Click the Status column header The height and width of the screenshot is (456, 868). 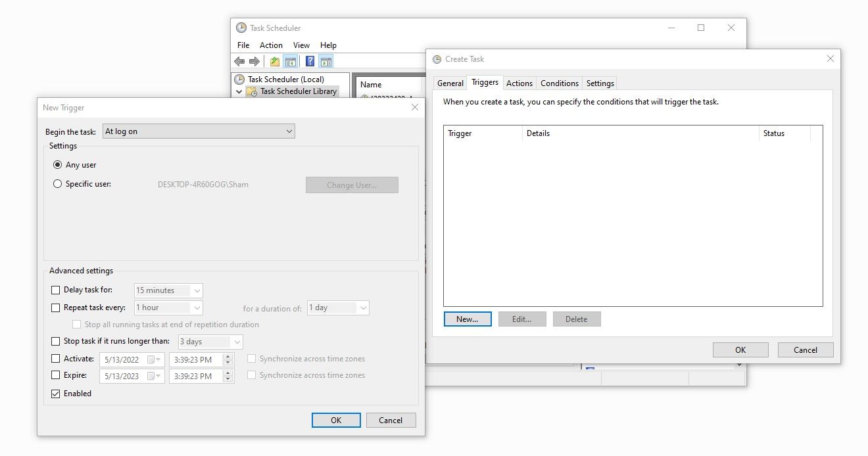tap(784, 133)
